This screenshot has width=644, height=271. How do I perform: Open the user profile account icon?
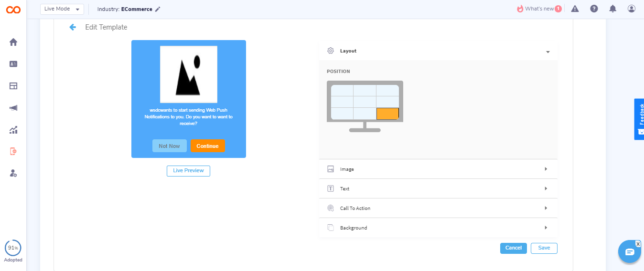(632, 9)
